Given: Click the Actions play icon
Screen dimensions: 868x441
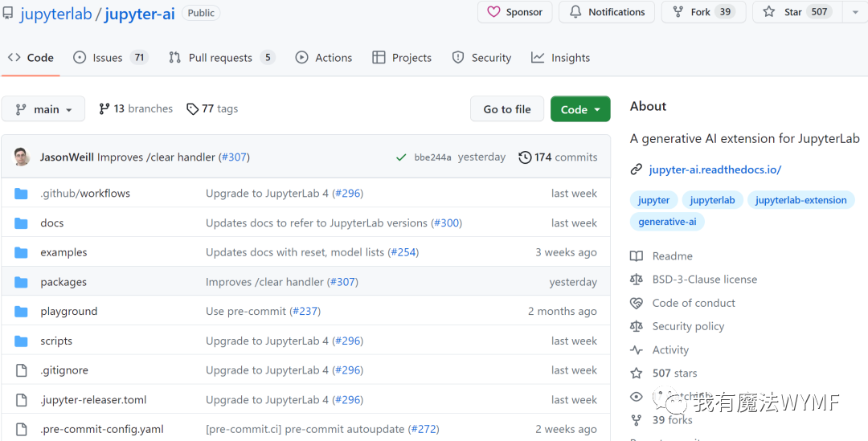Looking at the screenshot, I should coord(301,58).
